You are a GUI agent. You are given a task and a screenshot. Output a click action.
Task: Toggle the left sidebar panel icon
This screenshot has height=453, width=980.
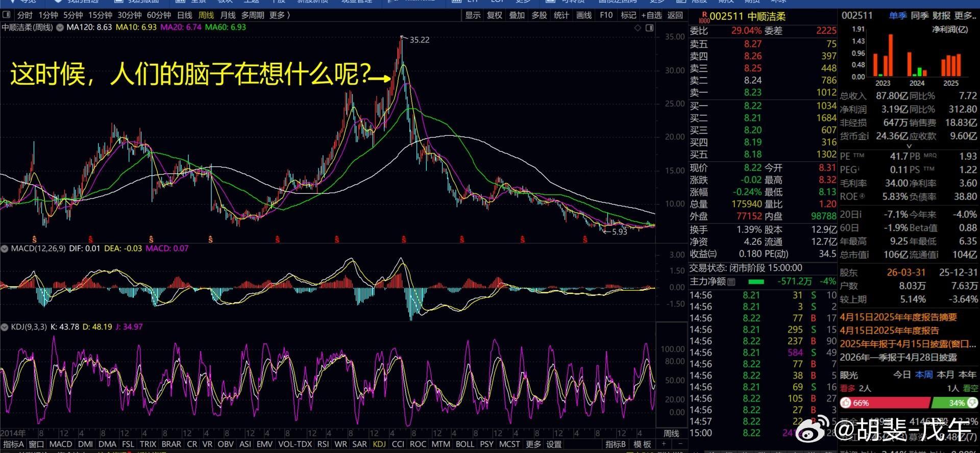tap(7, 15)
